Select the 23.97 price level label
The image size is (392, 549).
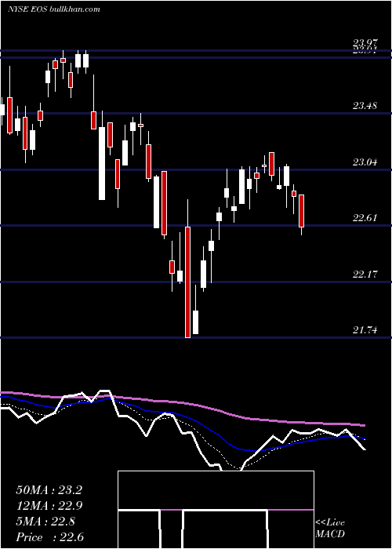(365, 43)
